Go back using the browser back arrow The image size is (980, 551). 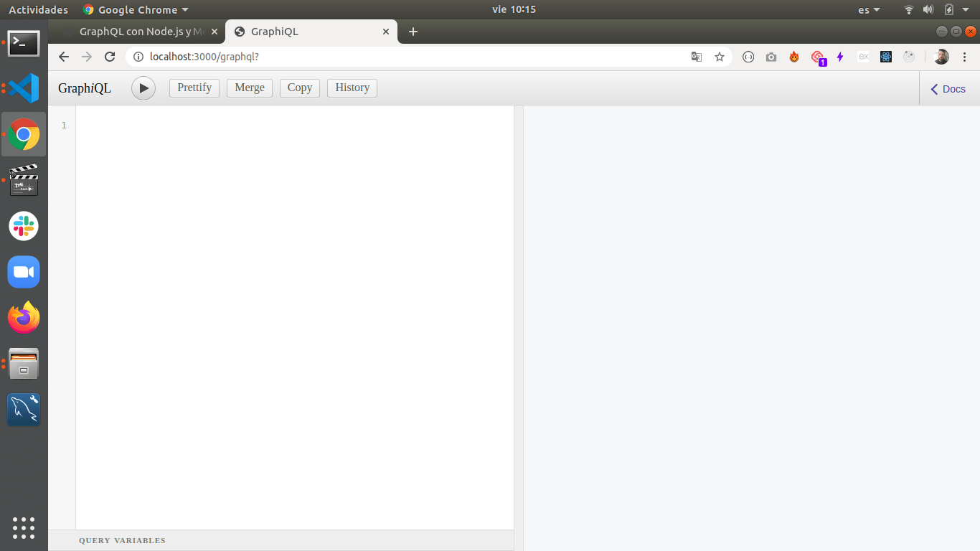64,57
